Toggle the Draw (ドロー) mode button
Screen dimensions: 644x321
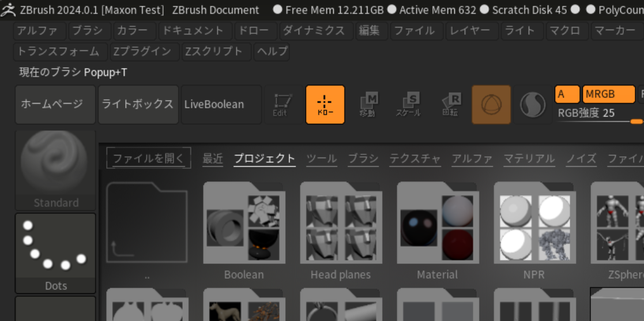[x=325, y=105]
